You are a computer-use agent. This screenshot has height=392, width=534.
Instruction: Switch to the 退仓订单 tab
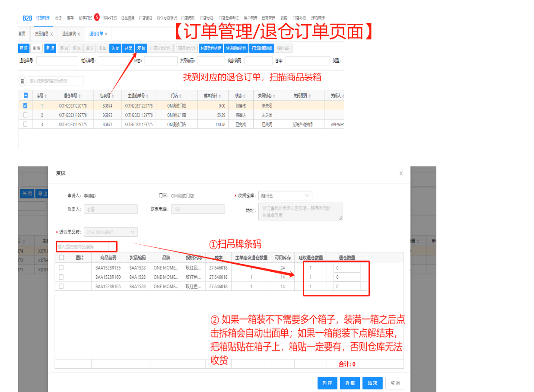click(96, 34)
